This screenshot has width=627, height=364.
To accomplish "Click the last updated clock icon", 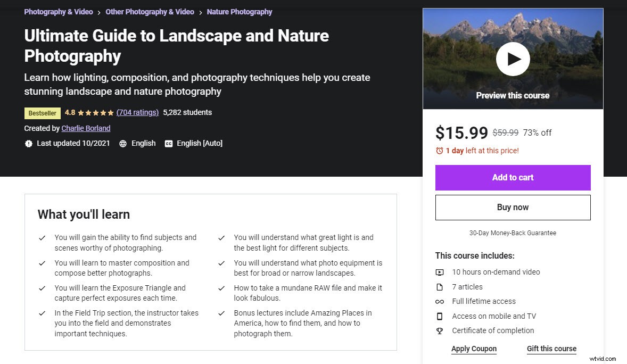I will coord(29,143).
